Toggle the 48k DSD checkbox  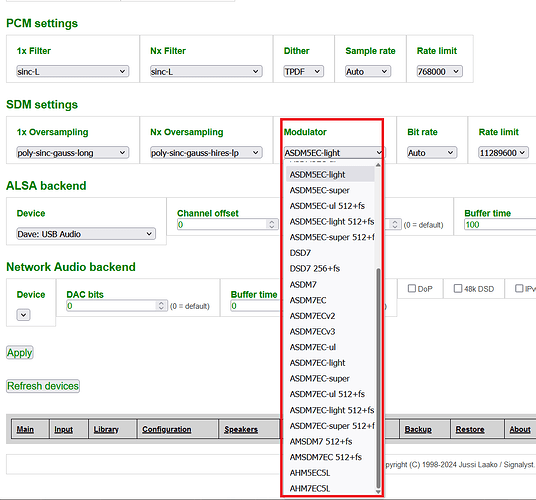point(458,288)
